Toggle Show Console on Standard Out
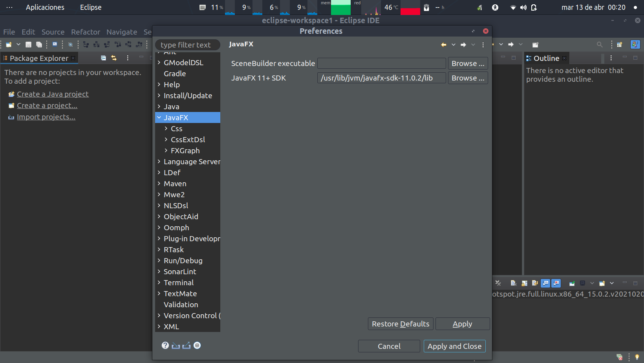Image resolution: width=644 pixels, height=363 pixels. [x=545, y=283]
